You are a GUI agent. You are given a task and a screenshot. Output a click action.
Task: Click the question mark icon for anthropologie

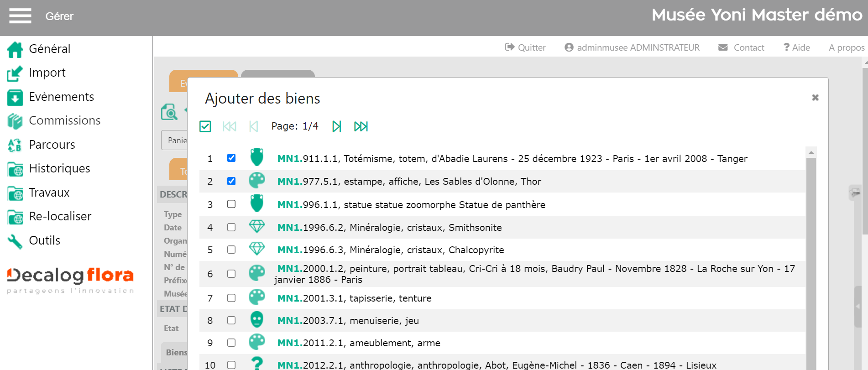(257, 363)
